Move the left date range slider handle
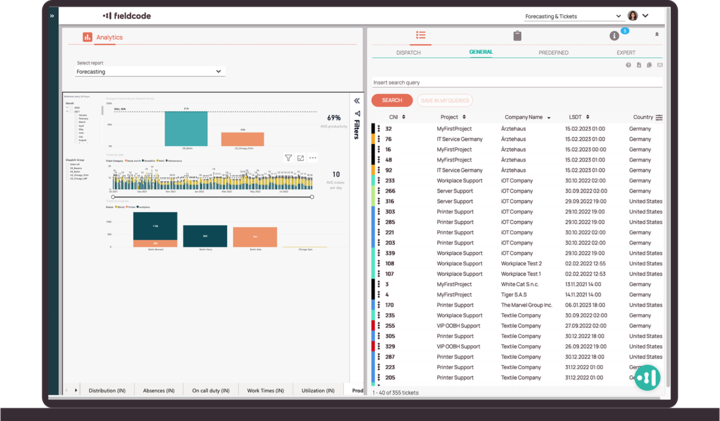Screen dimensions: 720x421 (113, 197)
